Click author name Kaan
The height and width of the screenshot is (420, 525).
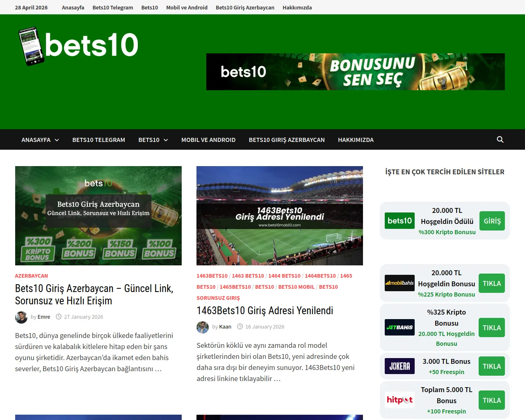click(x=225, y=326)
